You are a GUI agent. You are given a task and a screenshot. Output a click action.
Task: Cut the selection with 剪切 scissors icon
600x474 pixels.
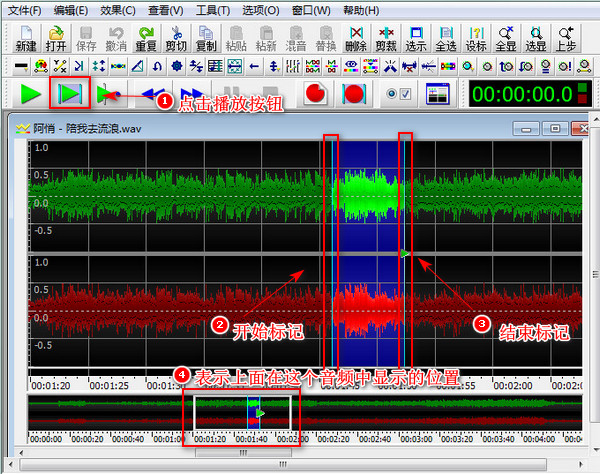click(176, 38)
